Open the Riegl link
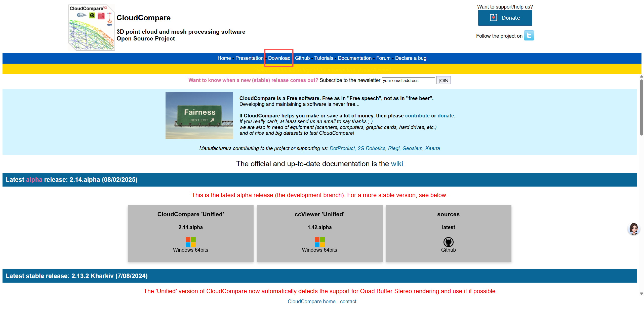This screenshot has width=644, height=309. click(x=393, y=148)
